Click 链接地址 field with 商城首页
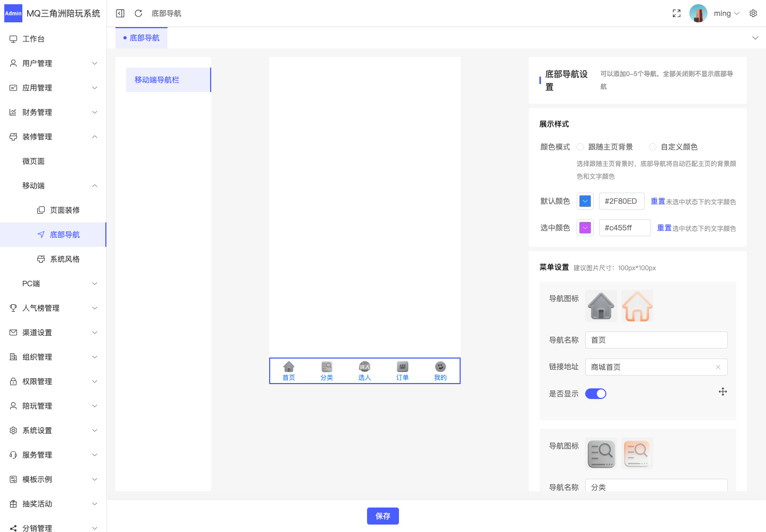This screenshot has height=532, width=766. pos(656,367)
